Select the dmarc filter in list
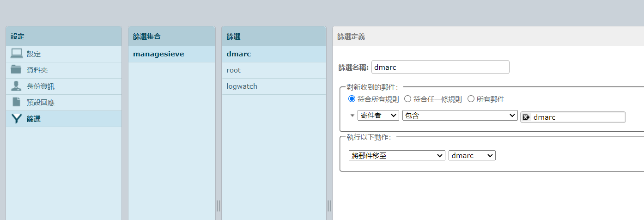Image resolution: width=644 pixels, height=220 pixels. click(x=238, y=54)
